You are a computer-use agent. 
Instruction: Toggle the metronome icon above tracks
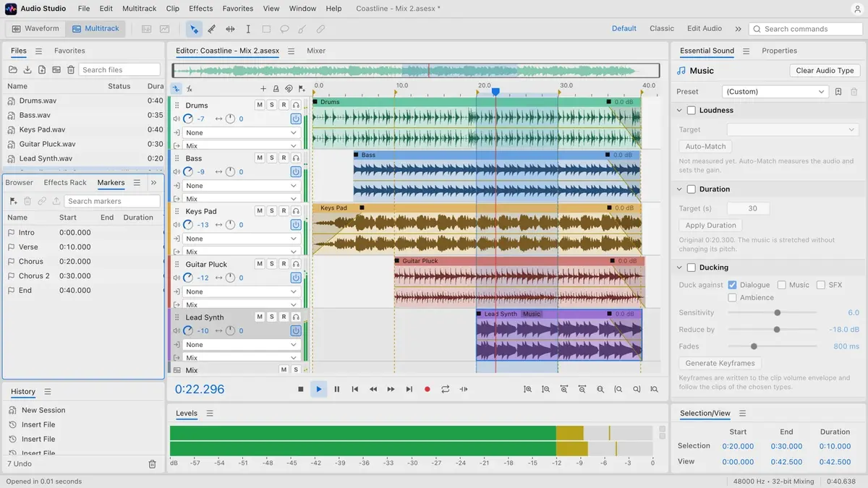coord(276,89)
